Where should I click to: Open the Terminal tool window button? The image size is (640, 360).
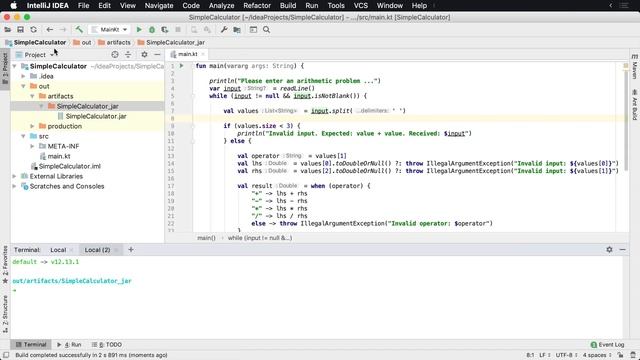pos(31,345)
